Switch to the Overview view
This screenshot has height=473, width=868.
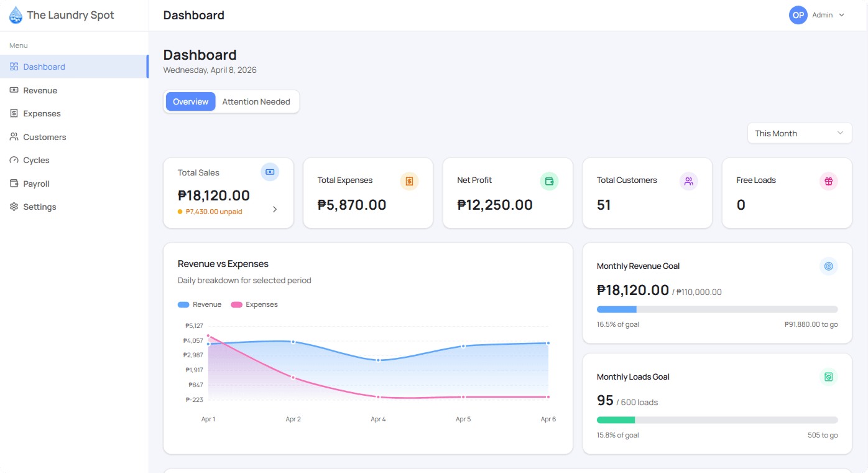[190, 101]
